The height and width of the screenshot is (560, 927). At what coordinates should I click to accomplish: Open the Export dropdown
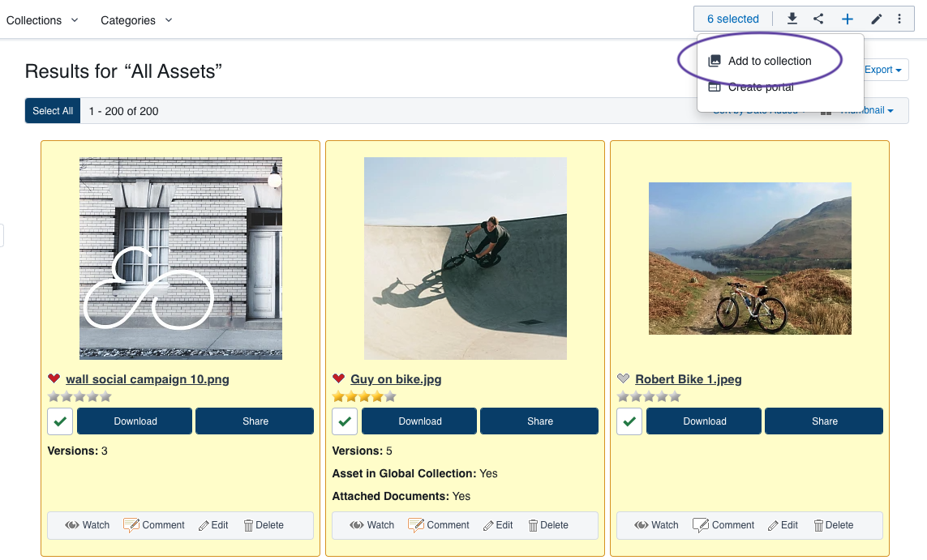883,70
